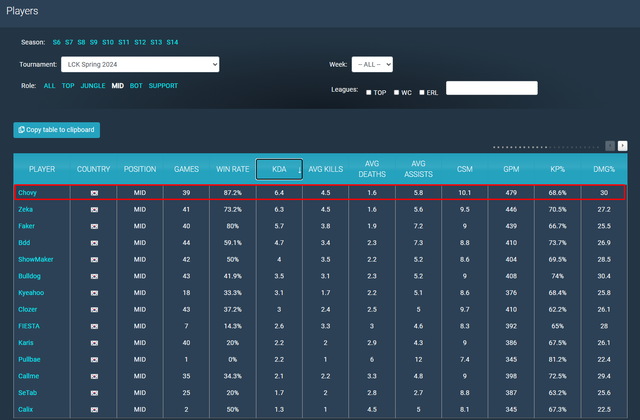Filter role to BOT
Viewport: 640px width, 420px height.
coord(136,86)
